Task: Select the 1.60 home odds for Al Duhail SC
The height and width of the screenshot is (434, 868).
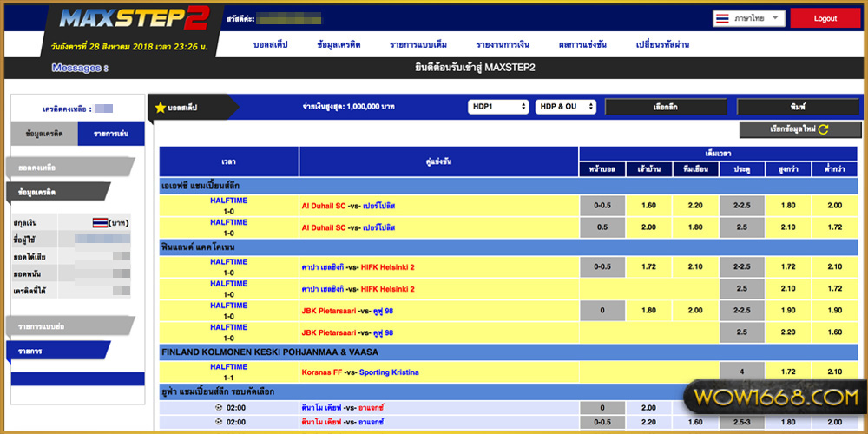Action: [x=648, y=206]
